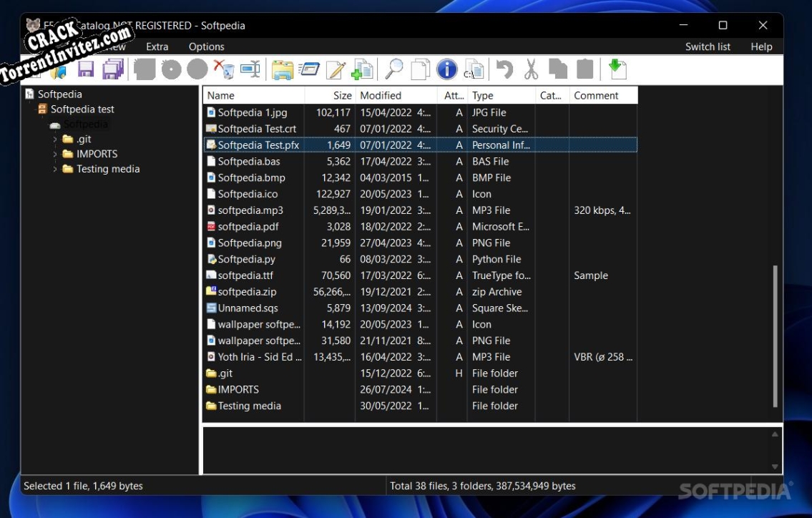Open the Extra menu
Image resolution: width=812 pixels, height=518 pixels.
click(x=157, y=46)
